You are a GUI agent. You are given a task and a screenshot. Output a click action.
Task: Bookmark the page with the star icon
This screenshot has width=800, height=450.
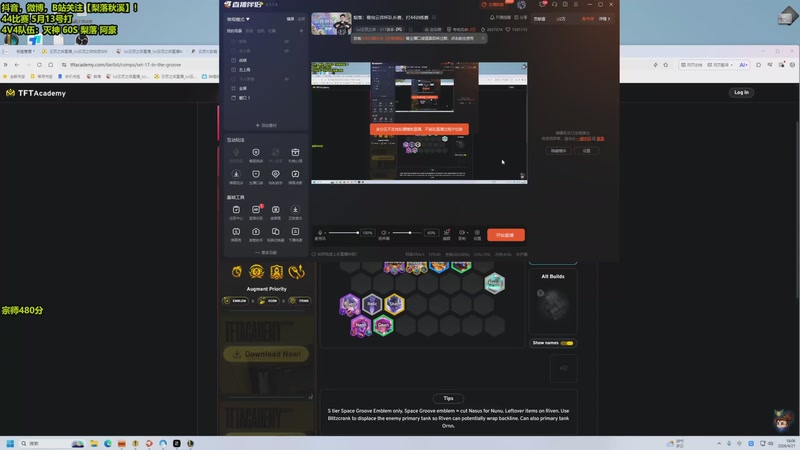tap(665, 65)
